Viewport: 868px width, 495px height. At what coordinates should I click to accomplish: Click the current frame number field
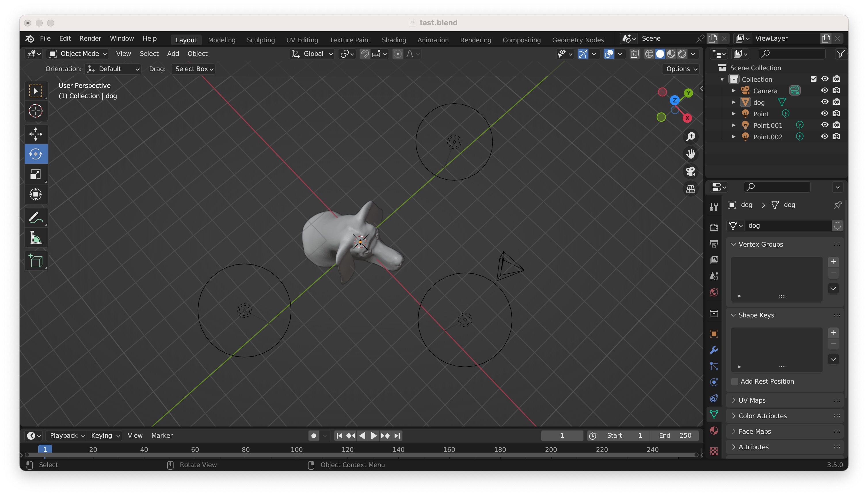tap(562, 435)
